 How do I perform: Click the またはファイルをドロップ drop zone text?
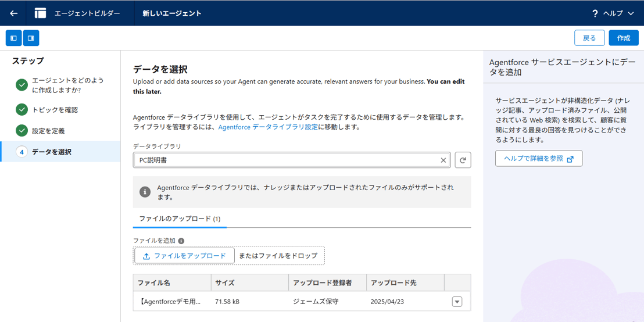pyautogui.click(x=278, y=256)
